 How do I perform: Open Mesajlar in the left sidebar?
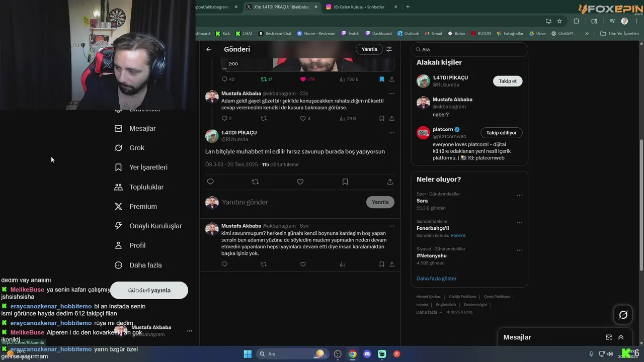tap(135, 128)
